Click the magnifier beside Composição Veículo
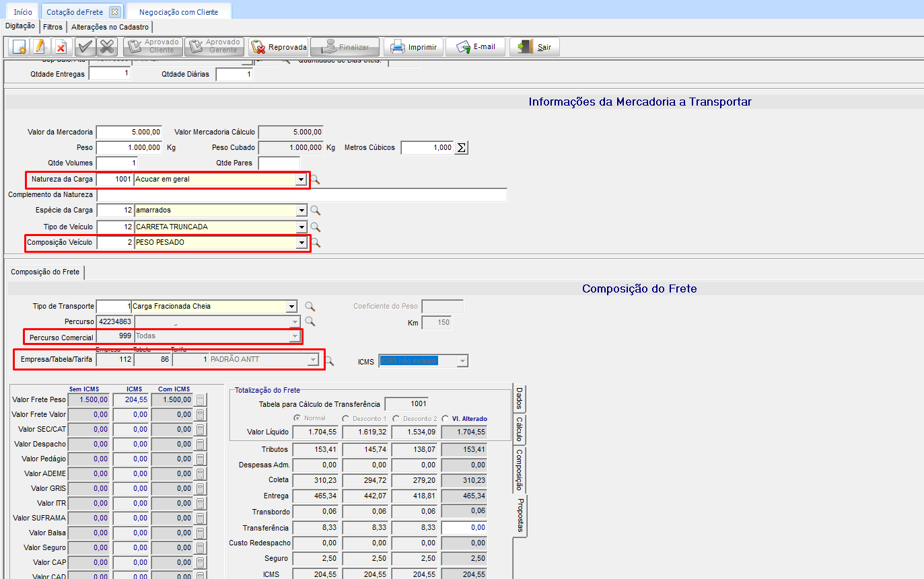The image size is (924, 579). [x=315, y=242]
